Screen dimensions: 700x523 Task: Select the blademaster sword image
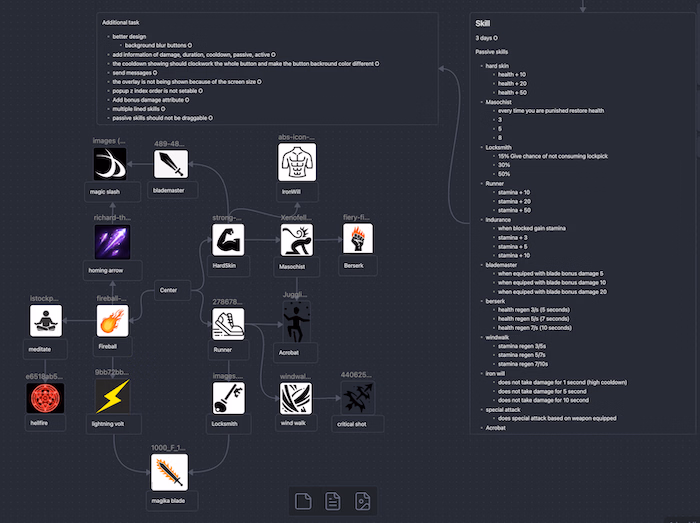pos(171,164)
